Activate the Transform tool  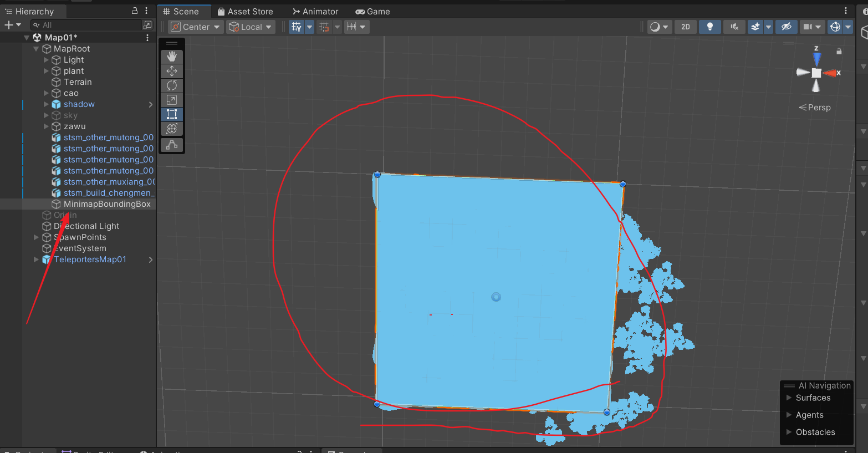172,129
